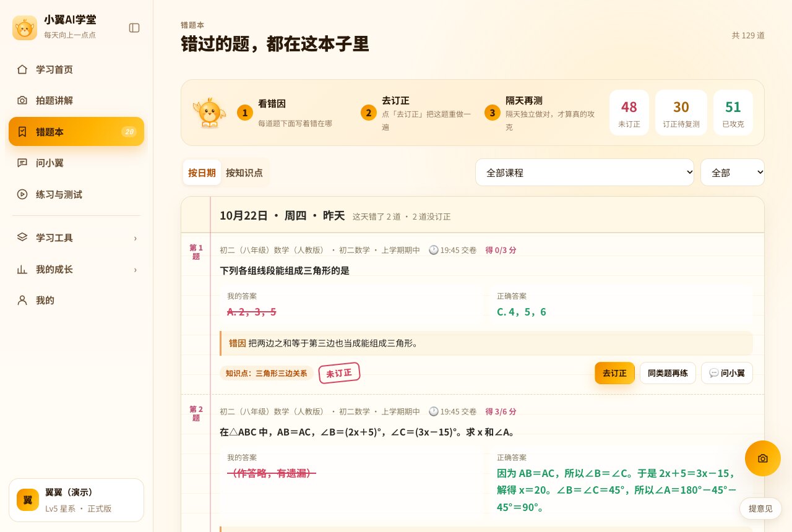Switch to the 按知识点 tab

[244, 173]
